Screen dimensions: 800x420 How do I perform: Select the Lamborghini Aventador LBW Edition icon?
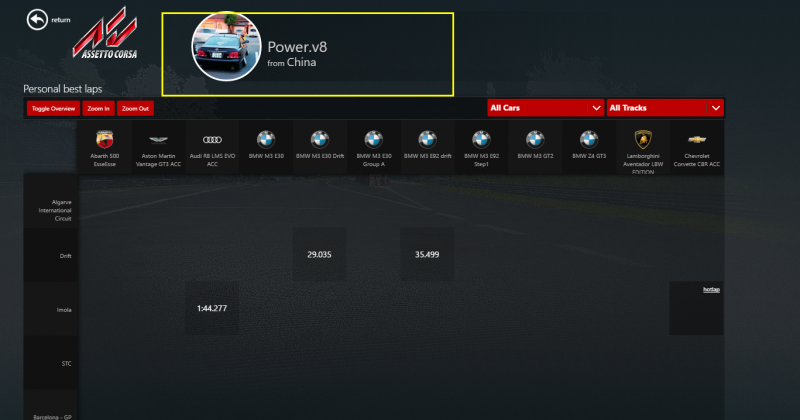(x=643, y=139)
